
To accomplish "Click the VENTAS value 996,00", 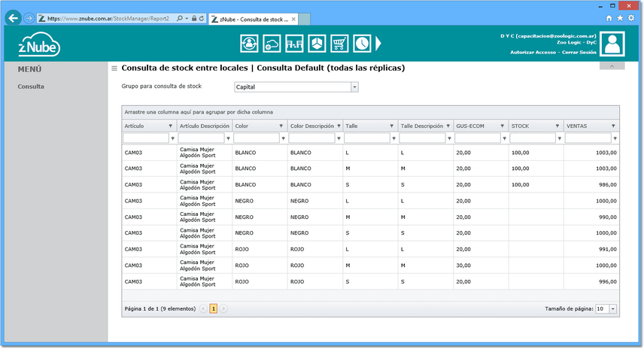I will [x=607, y=281].
